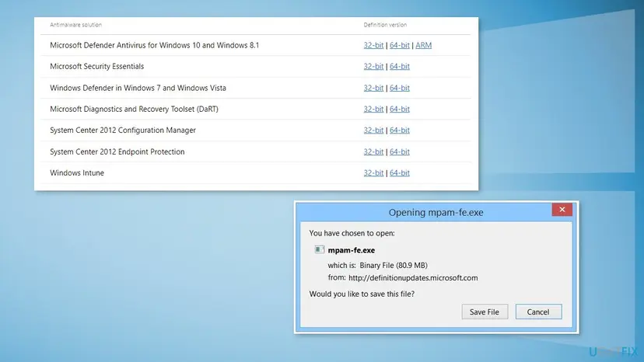The width and height of the screenshot is (644, 362).
Task: Select the mpam-fe.exe file name text
Action: click(351, 250)
